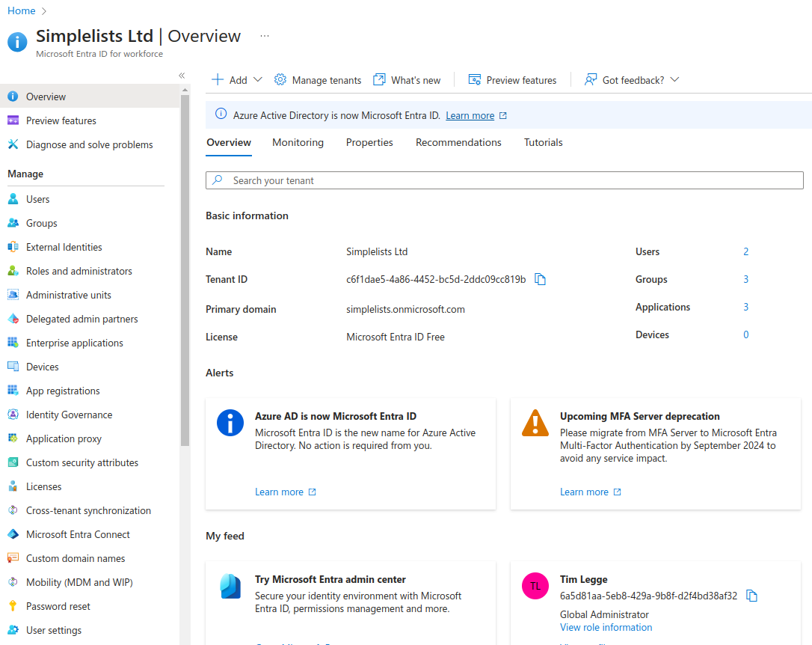Click the Enterprise applications grid icon
Screen dimensions: 812x645
[13, 343]
